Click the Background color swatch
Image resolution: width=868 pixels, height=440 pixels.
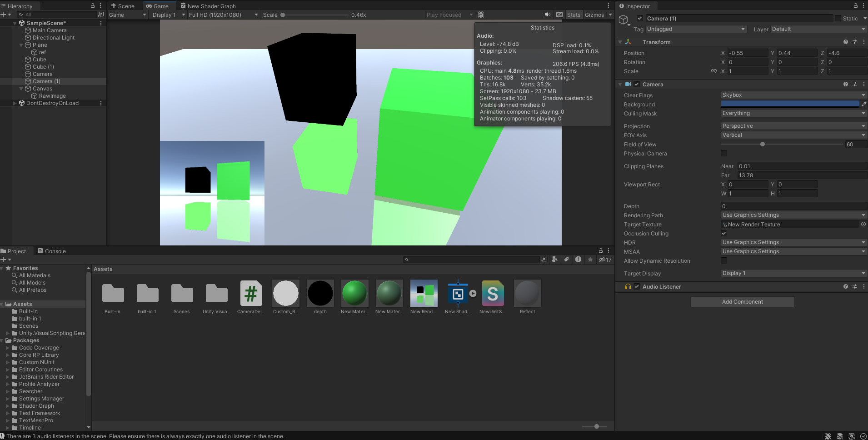click(x=790, y=104)
